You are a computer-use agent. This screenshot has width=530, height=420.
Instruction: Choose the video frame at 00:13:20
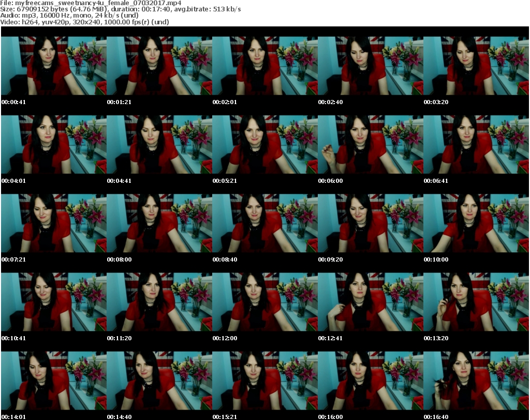tap(476, 302)
